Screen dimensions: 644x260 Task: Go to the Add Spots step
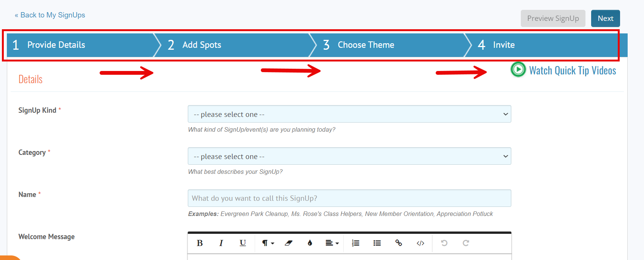click(x=201, y=45)
